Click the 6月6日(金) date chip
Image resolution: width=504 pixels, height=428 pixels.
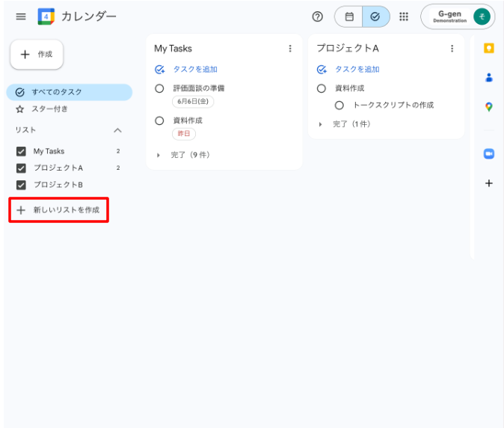(x=193, y=101)
